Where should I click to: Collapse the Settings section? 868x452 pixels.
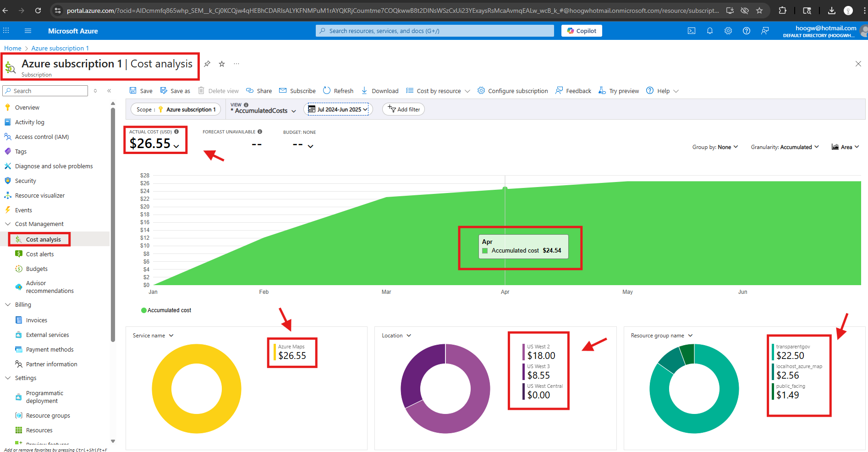pos(8,378)
